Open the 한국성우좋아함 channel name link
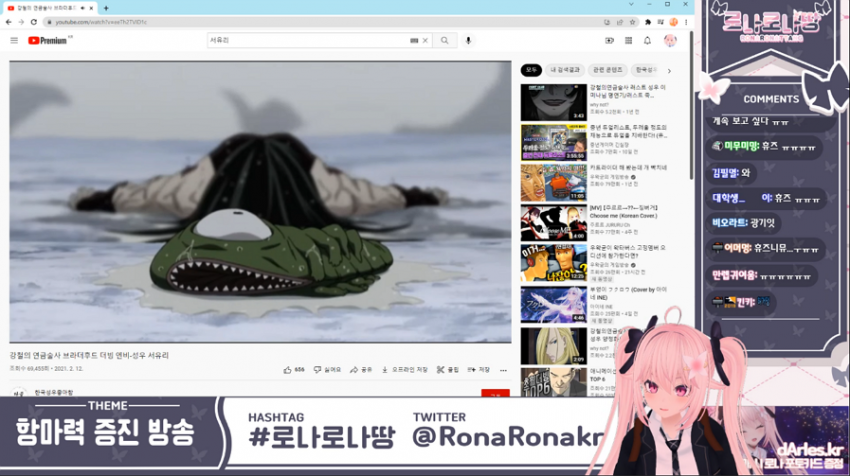This screenshot has height=476, width=850. tap(54, 392)
